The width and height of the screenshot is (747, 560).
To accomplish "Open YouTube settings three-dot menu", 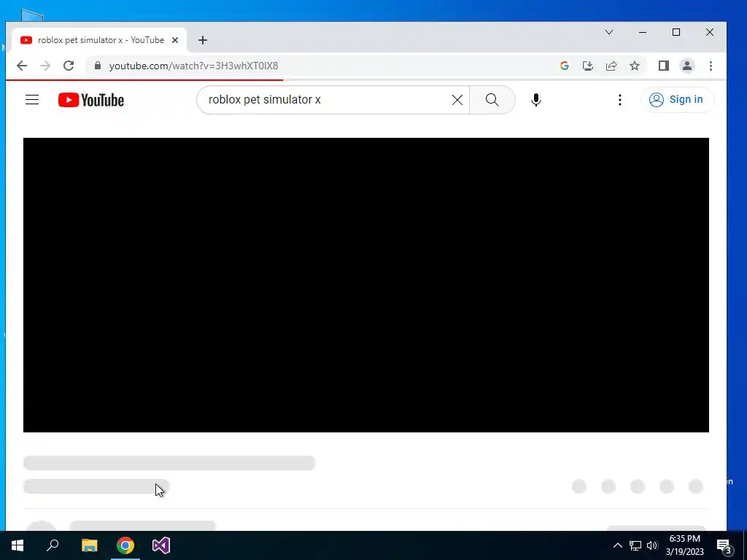I will click(620, 99).
